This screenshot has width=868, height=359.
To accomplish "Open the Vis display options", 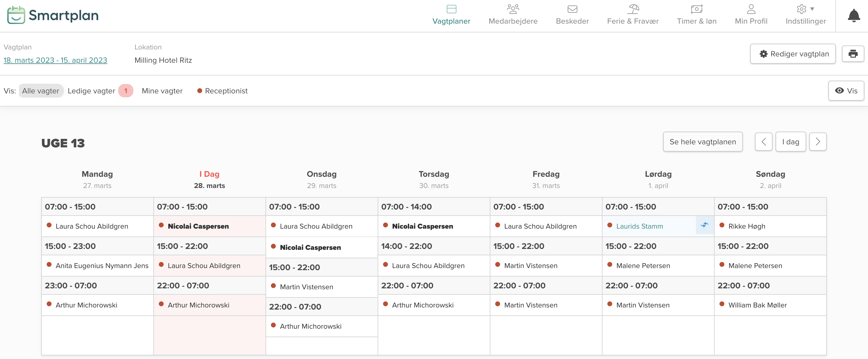I will [x=846, y=91].
